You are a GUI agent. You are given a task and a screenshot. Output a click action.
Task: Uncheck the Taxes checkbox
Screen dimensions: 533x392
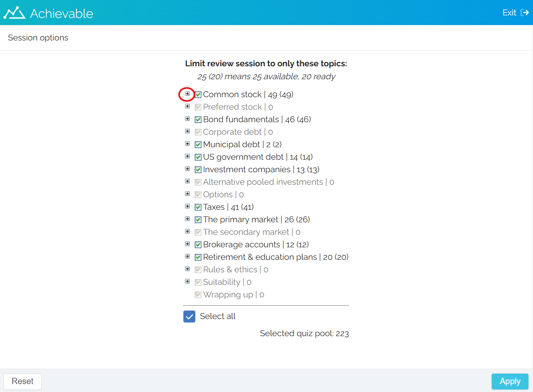click(198, 207)
